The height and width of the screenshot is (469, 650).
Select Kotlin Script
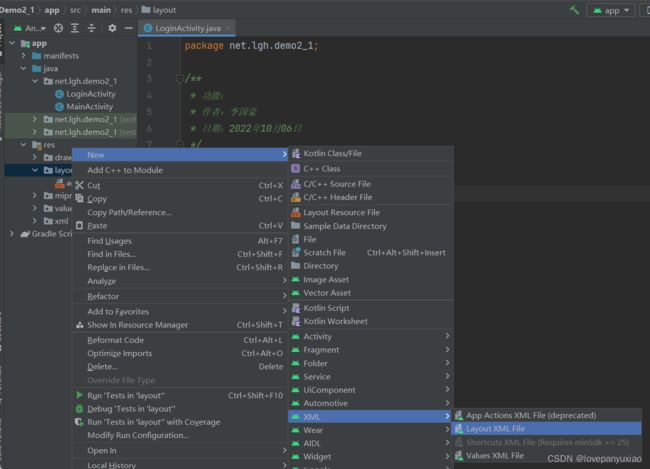point(371,308)
